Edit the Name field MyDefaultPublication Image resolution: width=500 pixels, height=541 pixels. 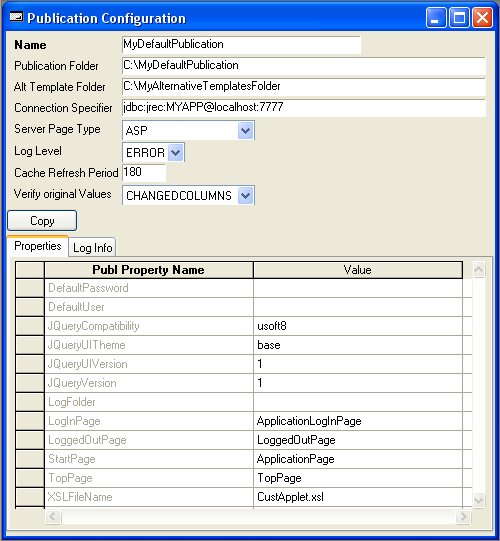click(x=241, y=45)
